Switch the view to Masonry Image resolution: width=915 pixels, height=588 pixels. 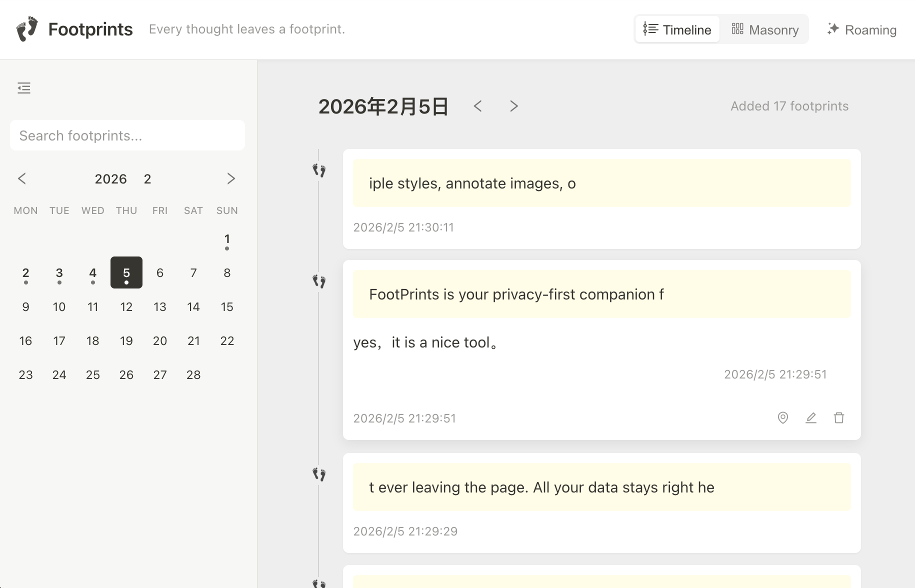[x=765, y=29]
